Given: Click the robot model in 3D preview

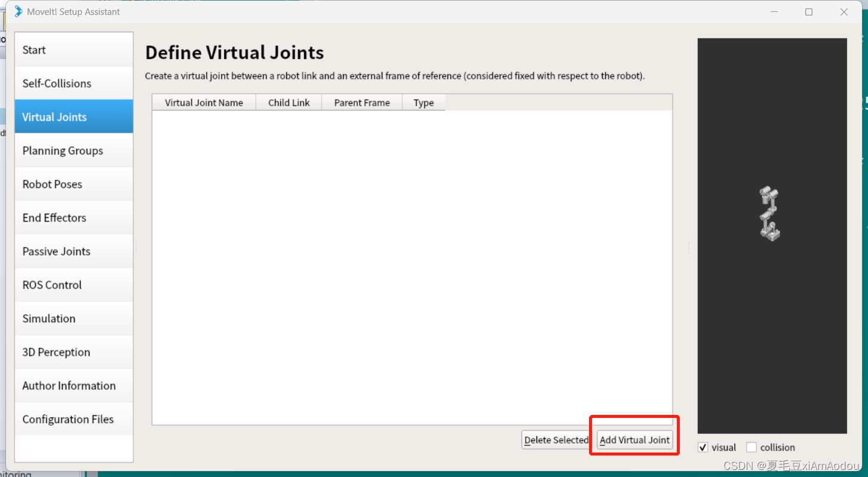Looking at the screenshot, I should coord(769,213).
